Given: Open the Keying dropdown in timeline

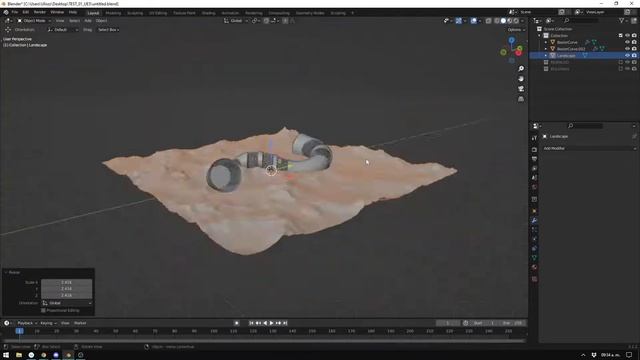Looking at the screenshot, I should pyautogui.click(x=48, y=323).
